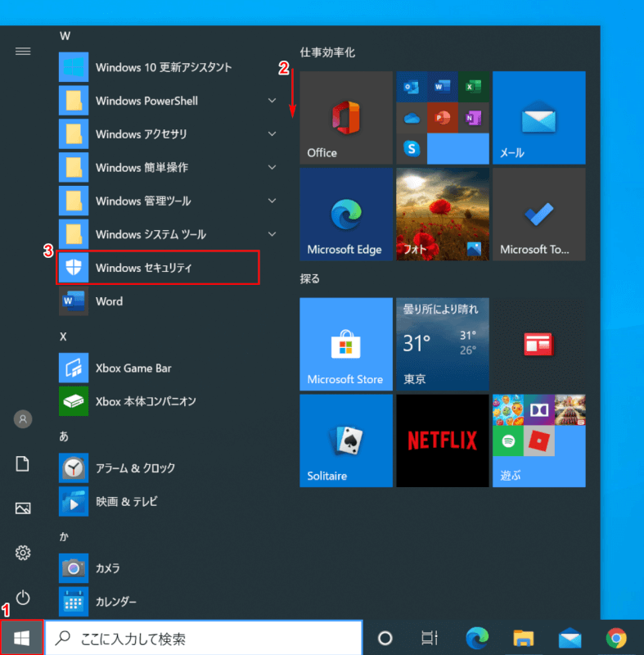The image size is (644, 655).
Task: Open the フォト tile
Action: point(443,215)
